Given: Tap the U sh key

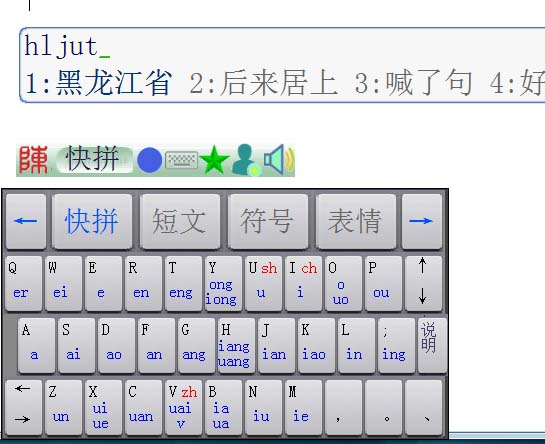Looking at the screenshot, I should [263, 283].
